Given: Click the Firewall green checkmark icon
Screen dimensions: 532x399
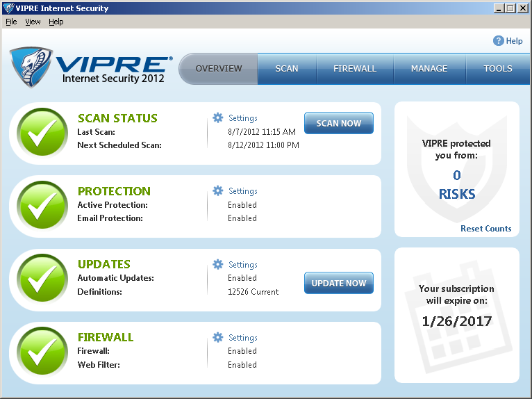Looking at the screenshot, I should coord(42,352).
